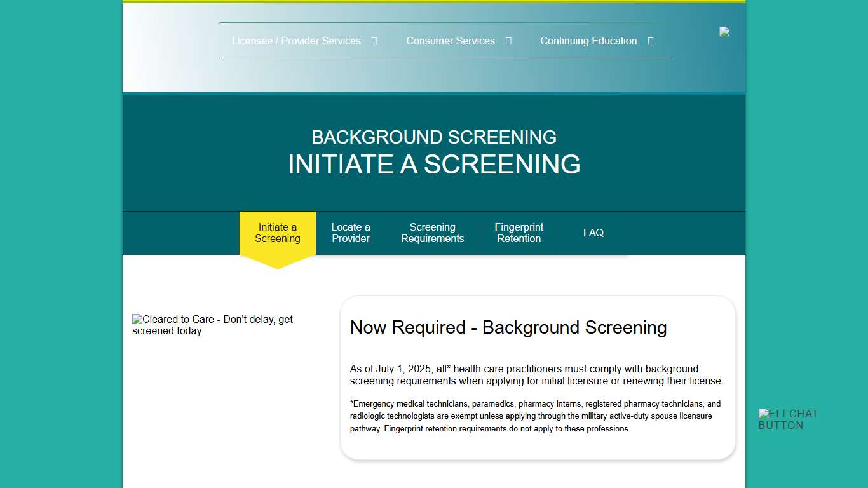Screen dimensions: 868x488
Task: Open the Fingerprint Retention tab
Action: 519,233
